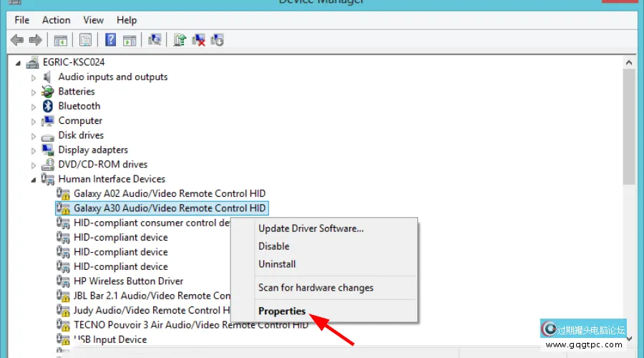Click the blue Help question mark icon
The height and width of the screenshot is (358, 644).
click(x=111, y=40)
